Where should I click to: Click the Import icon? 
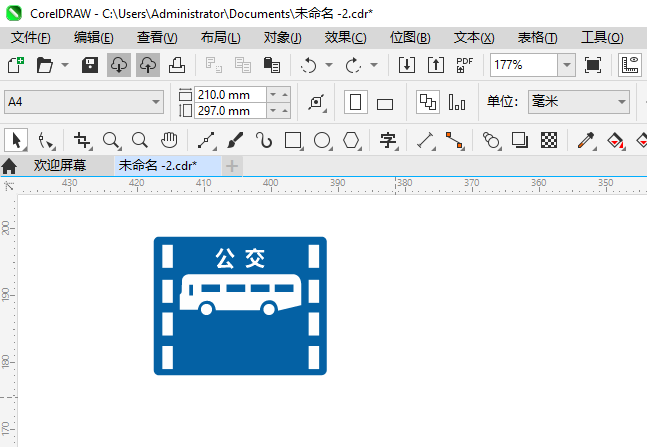tap(406, 65)
